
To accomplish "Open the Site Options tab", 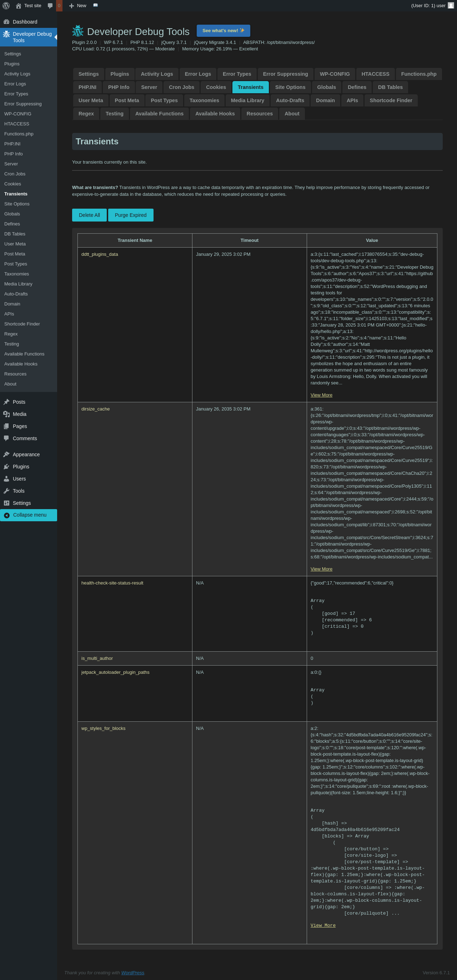I will pos(290,88).
